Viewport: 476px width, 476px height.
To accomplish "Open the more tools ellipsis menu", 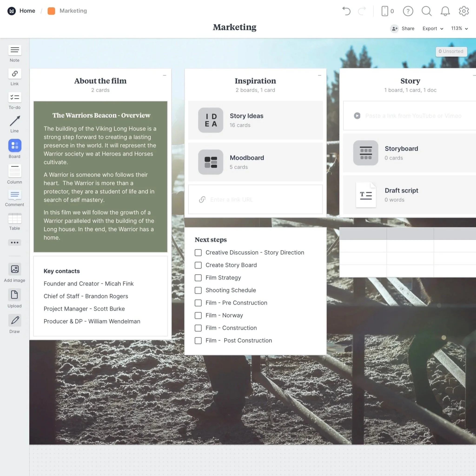I will point(15,242).
